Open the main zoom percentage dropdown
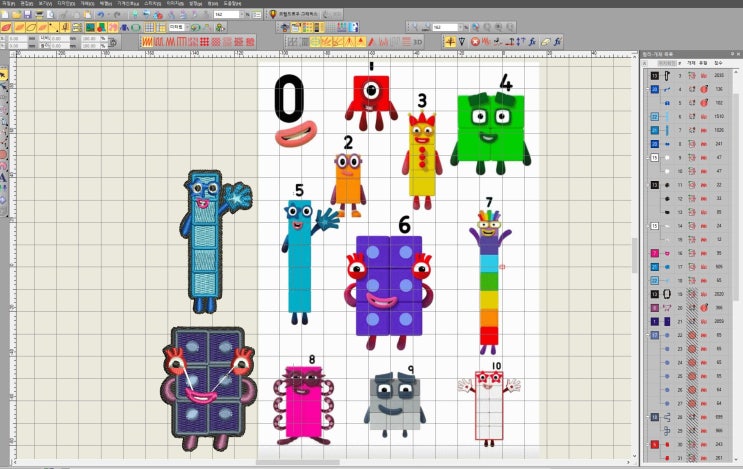 point(242,15)
